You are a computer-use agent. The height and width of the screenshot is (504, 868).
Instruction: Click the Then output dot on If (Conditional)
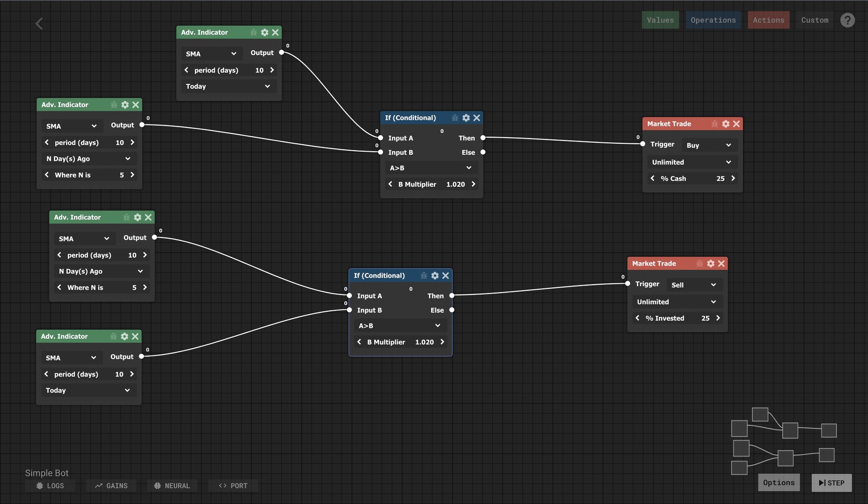tap(483, 138)
